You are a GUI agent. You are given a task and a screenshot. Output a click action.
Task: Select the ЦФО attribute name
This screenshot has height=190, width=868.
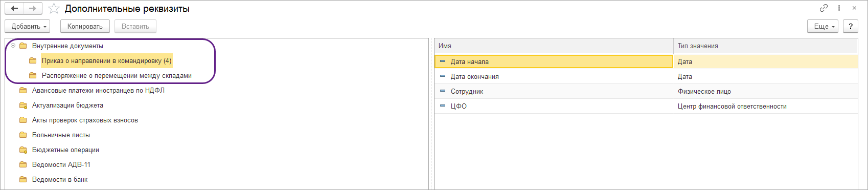click(x=459, y=106)
